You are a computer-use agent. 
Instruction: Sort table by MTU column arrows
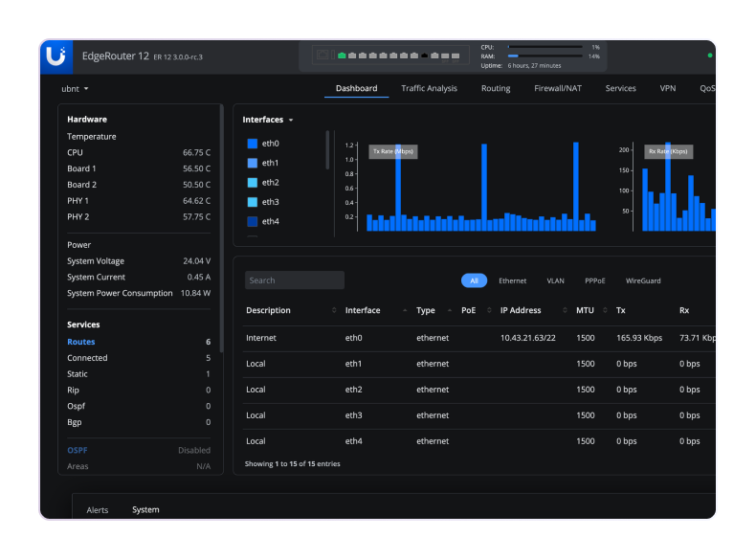pyautogui.click(x=605, y=311)
